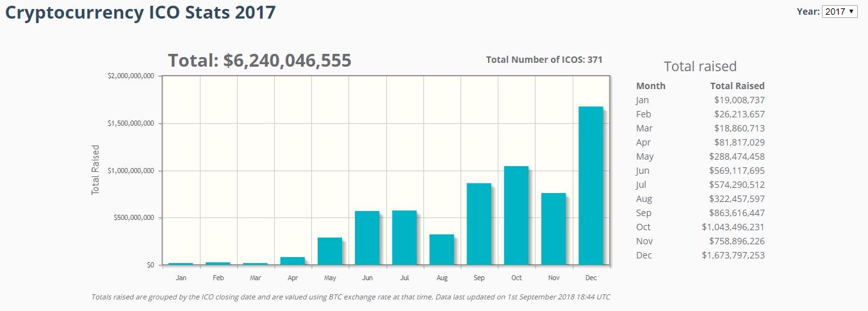Click the December bar in chart
Image resolution: width=868 pixels, height=311 pixels.
(591, 186)
